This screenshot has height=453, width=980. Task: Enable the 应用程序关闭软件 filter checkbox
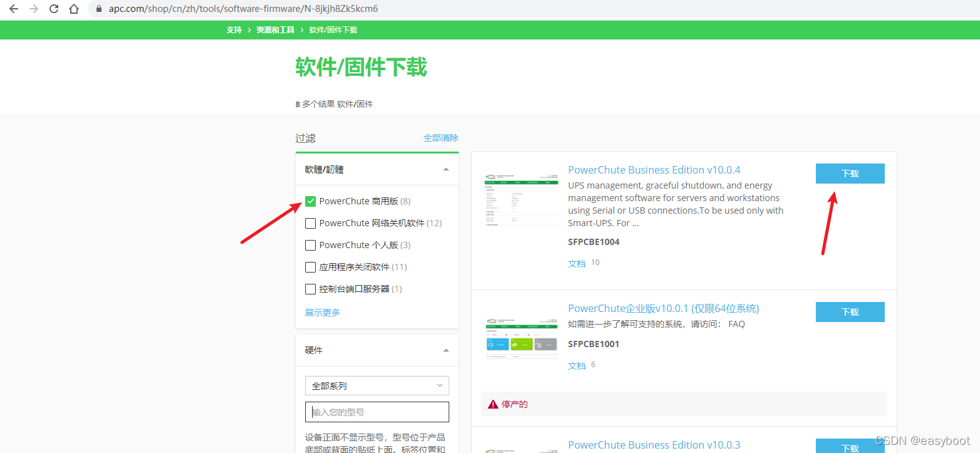pyautogui.click(x=310, y=267)
